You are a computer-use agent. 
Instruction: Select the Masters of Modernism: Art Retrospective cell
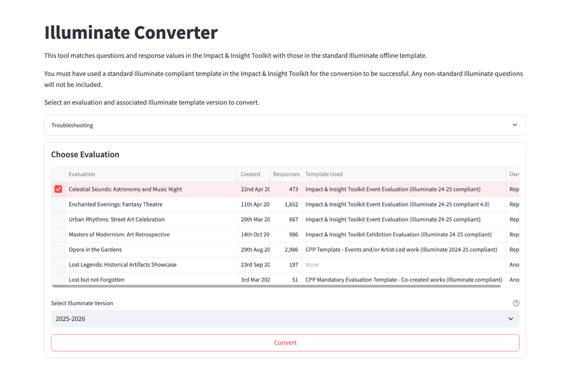[119, 235]
